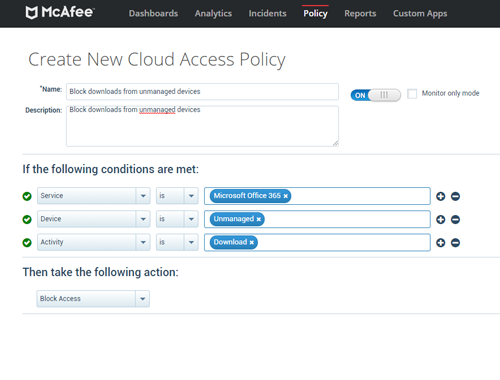Click into the Description text area

[x=202, y=126]
